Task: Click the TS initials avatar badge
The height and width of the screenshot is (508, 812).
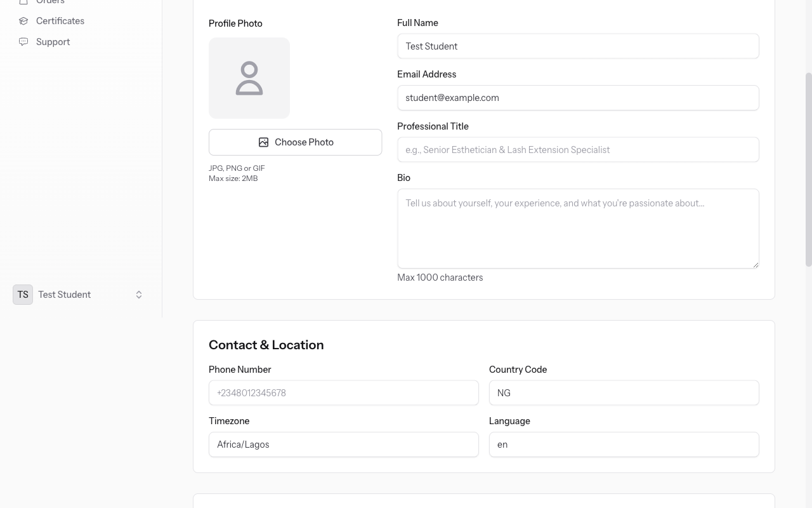Action: 23,295
